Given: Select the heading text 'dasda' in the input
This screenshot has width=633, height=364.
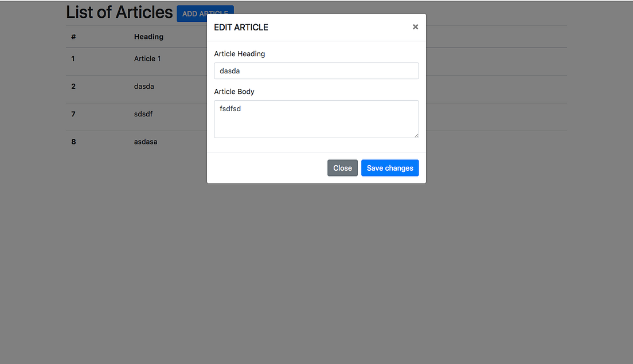Looking at the screenshot, I should click(x=229, y=71).
